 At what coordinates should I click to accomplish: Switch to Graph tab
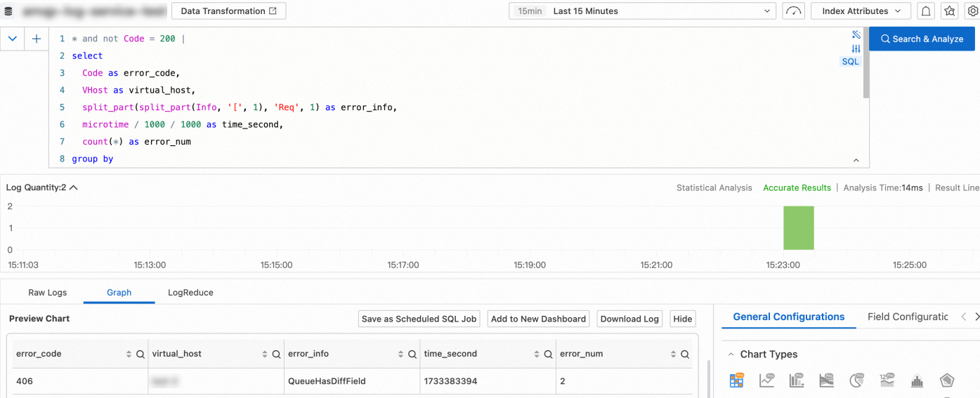(119, 293)
